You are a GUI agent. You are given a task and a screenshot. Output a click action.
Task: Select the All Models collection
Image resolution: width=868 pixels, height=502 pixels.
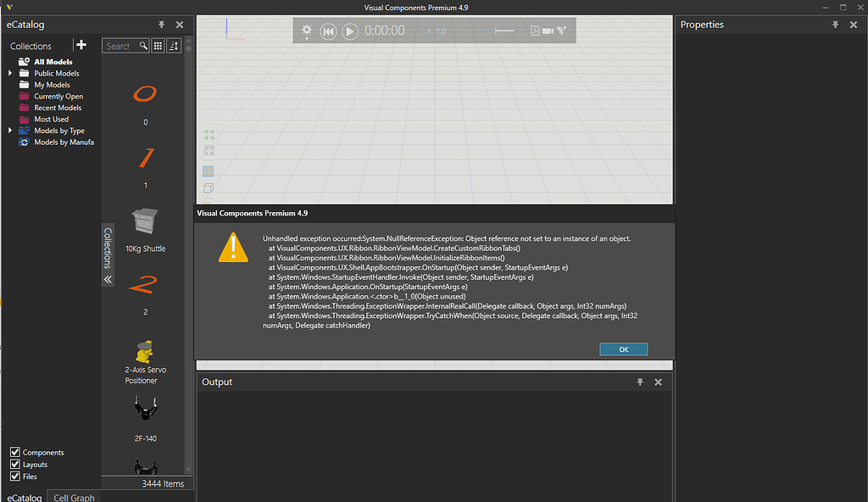53,62
